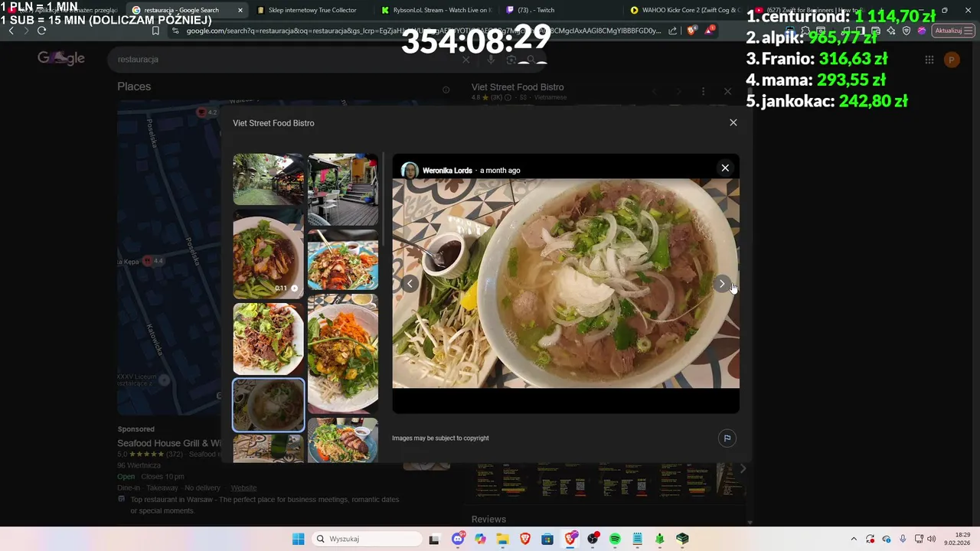This screenshot has height=551, width=980.
Task: Bookmark this page
Action: 155,31
